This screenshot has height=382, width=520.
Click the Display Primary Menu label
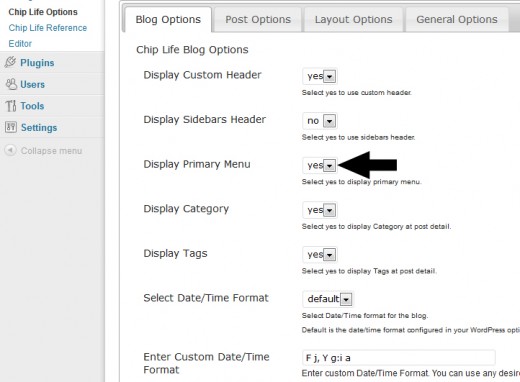(x=197, y=164)
